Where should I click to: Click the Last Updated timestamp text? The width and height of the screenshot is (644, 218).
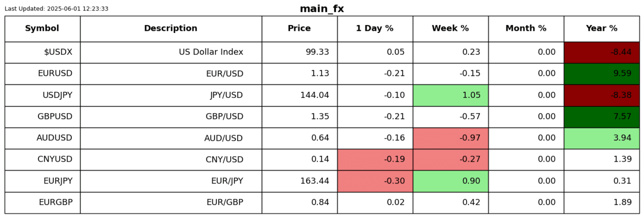(56, 9)
